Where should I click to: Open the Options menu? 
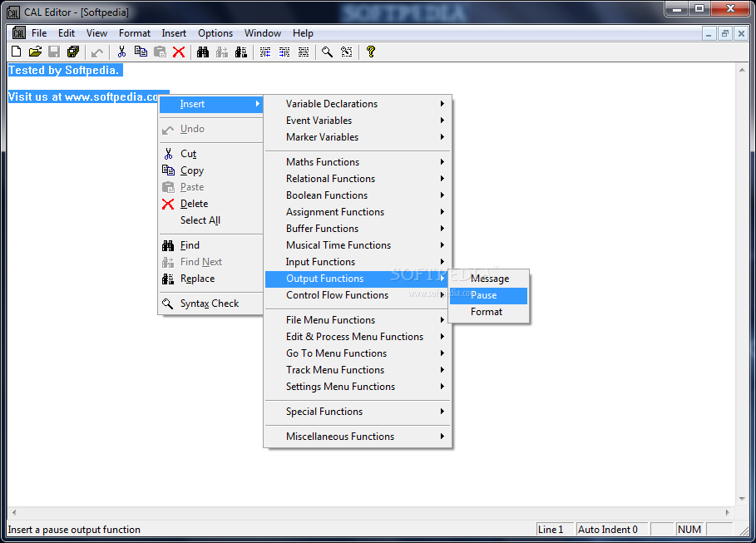click(x=215, y=32)
